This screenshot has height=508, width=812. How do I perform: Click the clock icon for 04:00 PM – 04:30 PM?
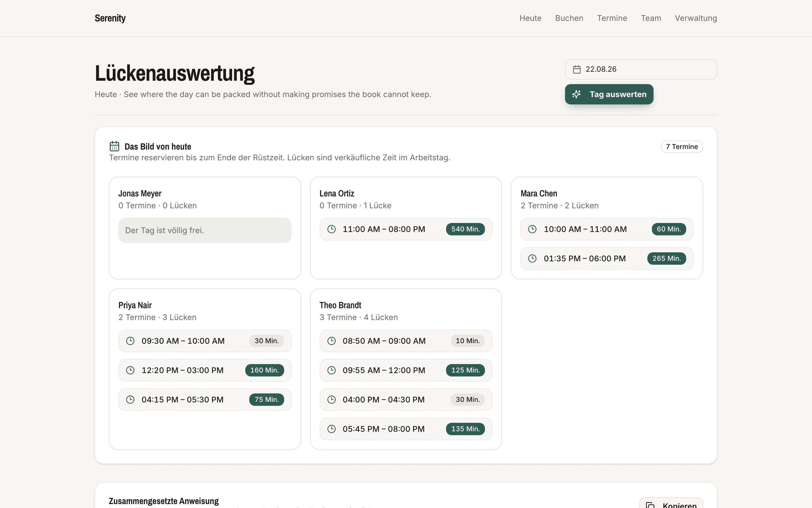[x=332, y=399]
